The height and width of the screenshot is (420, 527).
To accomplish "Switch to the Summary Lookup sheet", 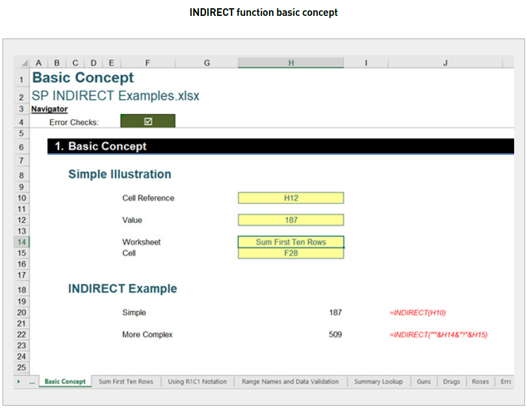I will coord(378,381).
